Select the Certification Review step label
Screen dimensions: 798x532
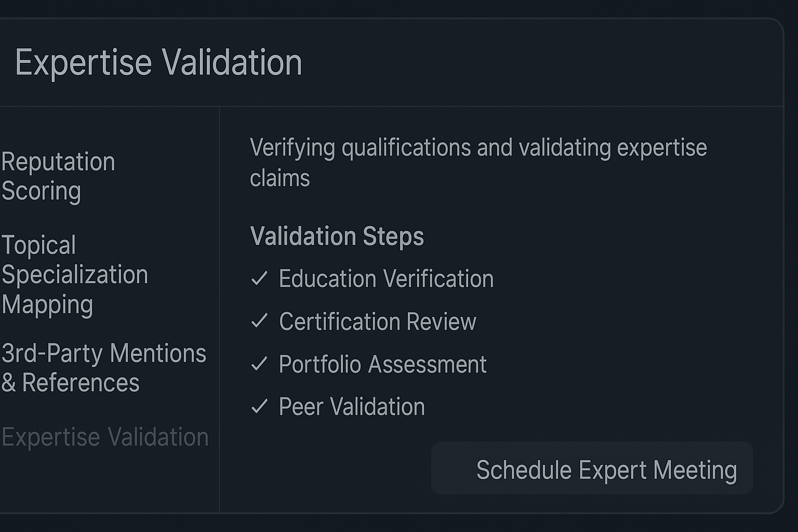tap(378, 322)
